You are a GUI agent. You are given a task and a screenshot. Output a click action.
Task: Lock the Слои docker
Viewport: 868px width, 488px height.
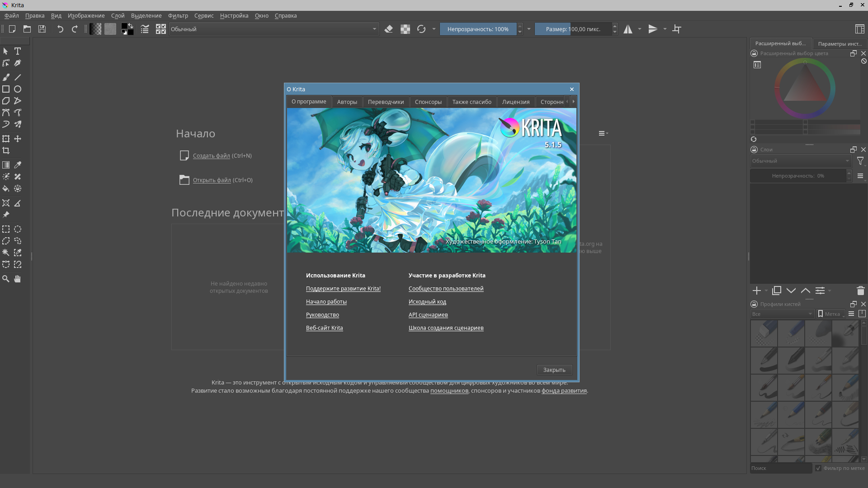coord(754,150)
